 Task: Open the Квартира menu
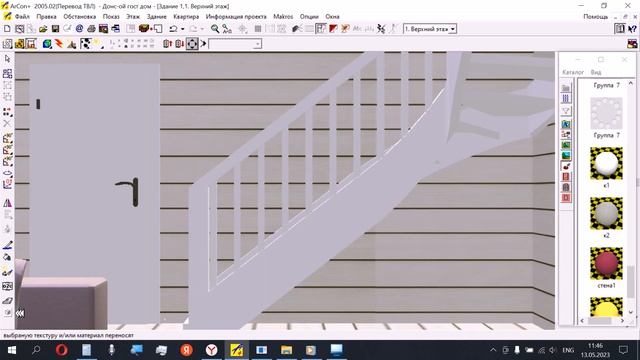[x=186, y=16]
